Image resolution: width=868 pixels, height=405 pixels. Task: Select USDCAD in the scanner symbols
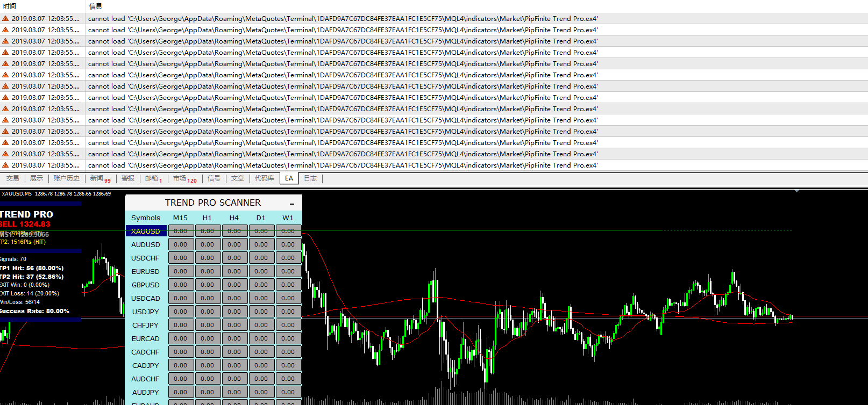(x=146, y=298)
